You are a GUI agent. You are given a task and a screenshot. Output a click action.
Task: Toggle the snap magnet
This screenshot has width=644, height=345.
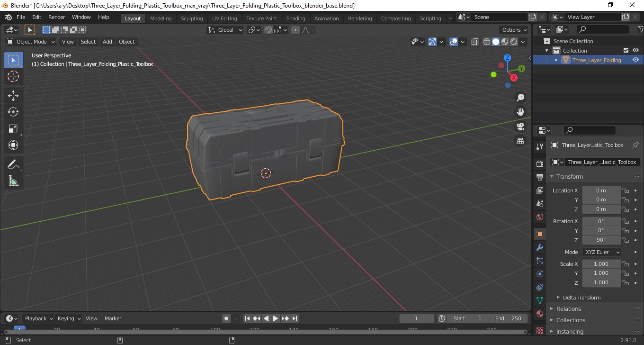[x=268, y=30]
